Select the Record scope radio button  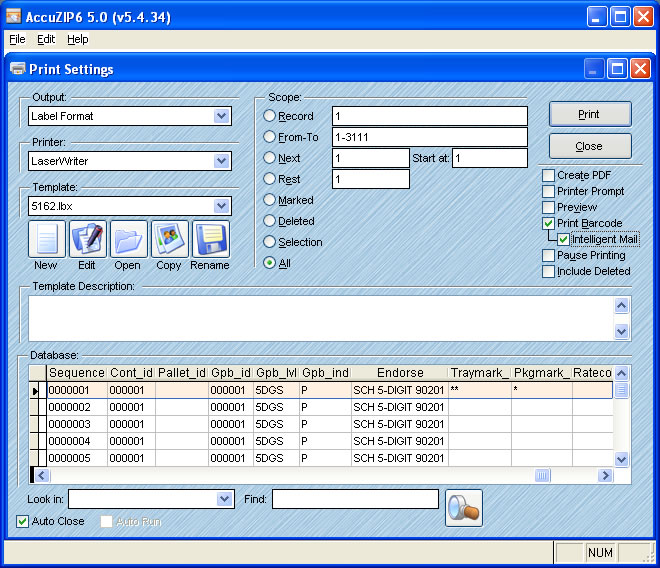pyautogui.click(x=269, y=116)
